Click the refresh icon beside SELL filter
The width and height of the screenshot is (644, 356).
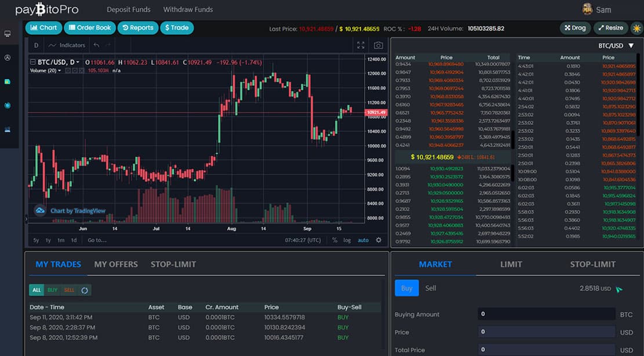click(x=84, y=290)
